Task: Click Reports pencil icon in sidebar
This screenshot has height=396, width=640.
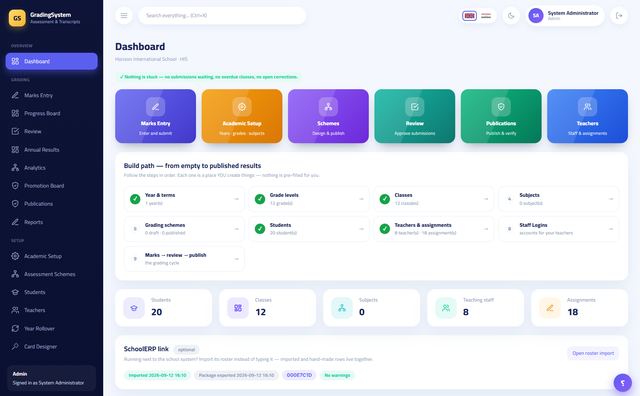Action: (15, 222)
